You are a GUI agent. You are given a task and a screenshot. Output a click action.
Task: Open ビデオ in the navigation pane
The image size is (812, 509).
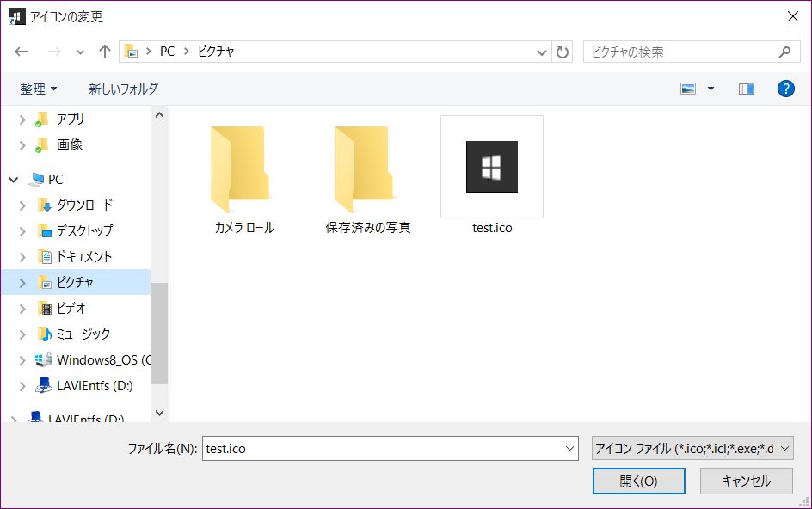tap(71, 308)
